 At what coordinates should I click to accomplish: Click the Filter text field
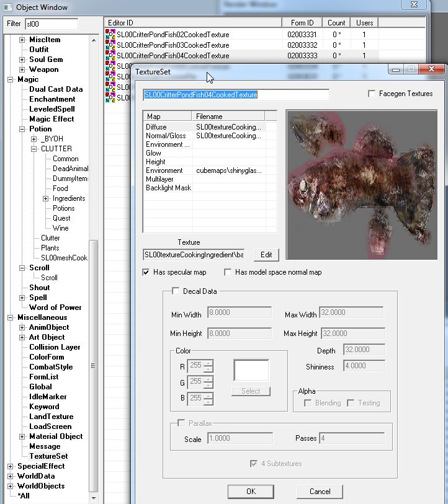(52, 24)
